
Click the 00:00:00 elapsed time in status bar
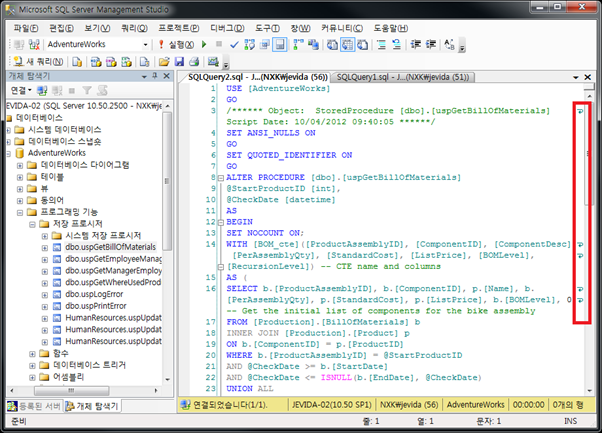[x=528, y=405]
